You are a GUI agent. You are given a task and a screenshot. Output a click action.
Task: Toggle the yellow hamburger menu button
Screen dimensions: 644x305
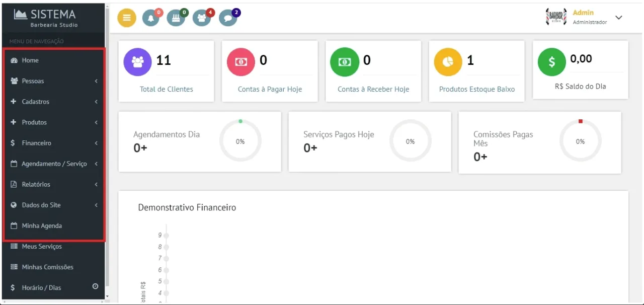127,18
